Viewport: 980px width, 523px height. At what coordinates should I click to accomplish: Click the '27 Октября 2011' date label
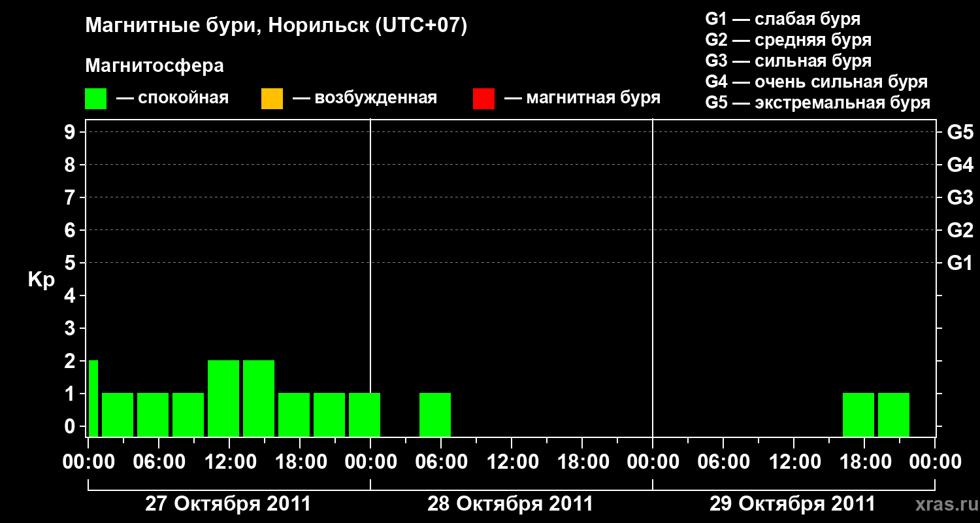[x=228, y=504]
